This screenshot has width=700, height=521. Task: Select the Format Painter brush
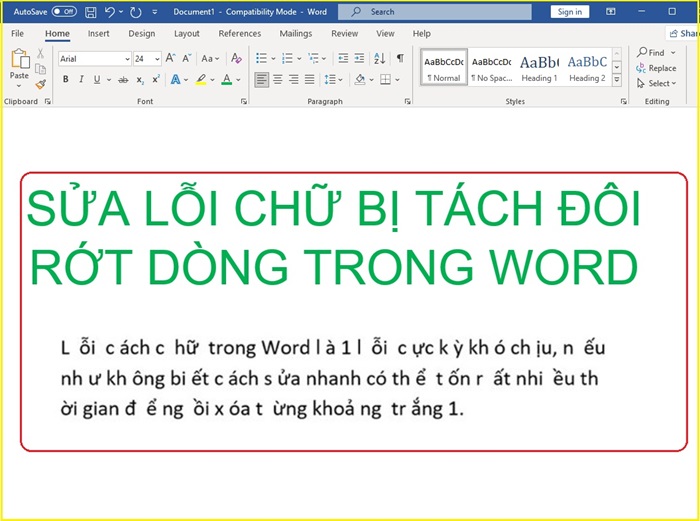click(40, 84)
